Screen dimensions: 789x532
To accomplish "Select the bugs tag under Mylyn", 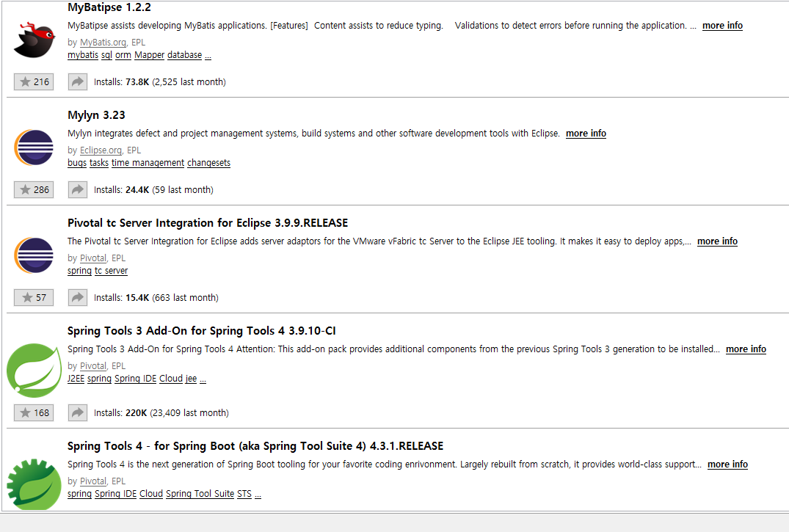I will pos(77,163).
